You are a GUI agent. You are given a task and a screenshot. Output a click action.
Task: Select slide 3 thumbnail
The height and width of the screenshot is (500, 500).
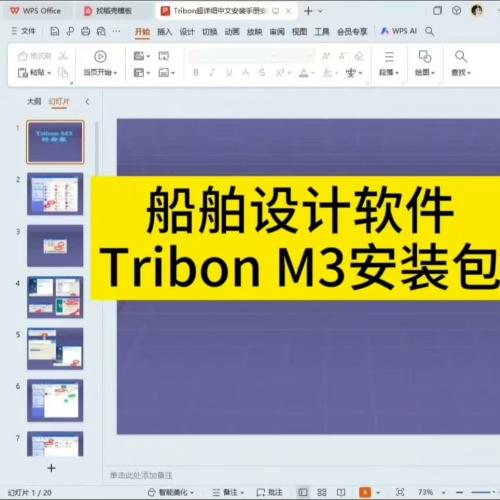tap(55, 246)
